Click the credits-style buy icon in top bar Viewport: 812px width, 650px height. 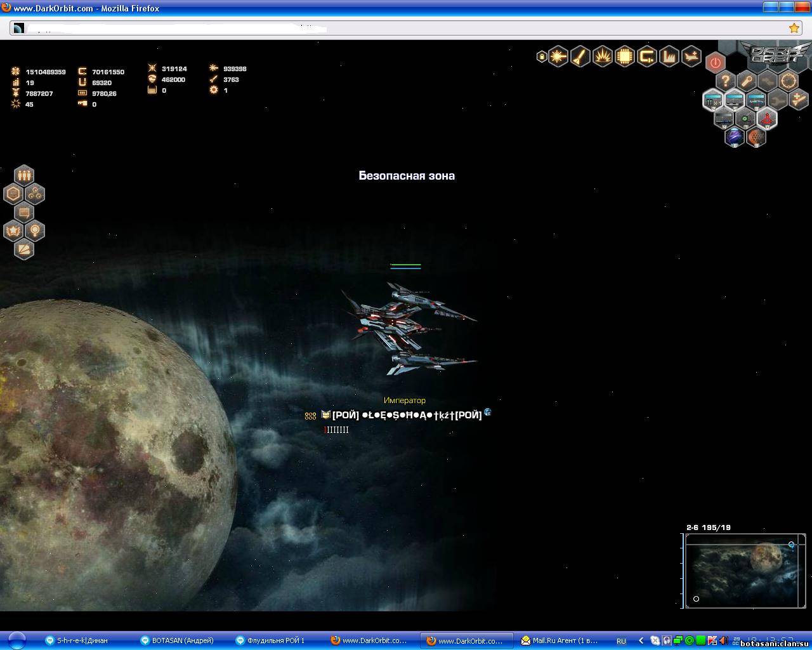pyautogui.click(x=646, y=56)
